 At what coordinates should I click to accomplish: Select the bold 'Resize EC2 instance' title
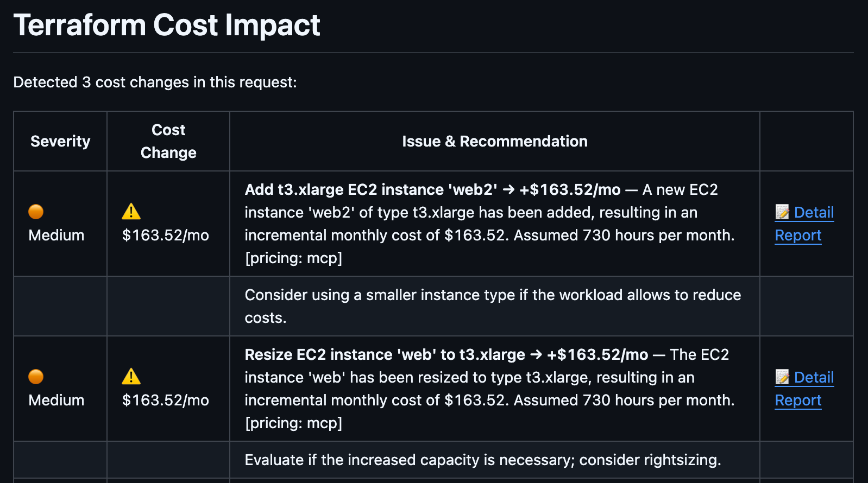click(385, 355)
